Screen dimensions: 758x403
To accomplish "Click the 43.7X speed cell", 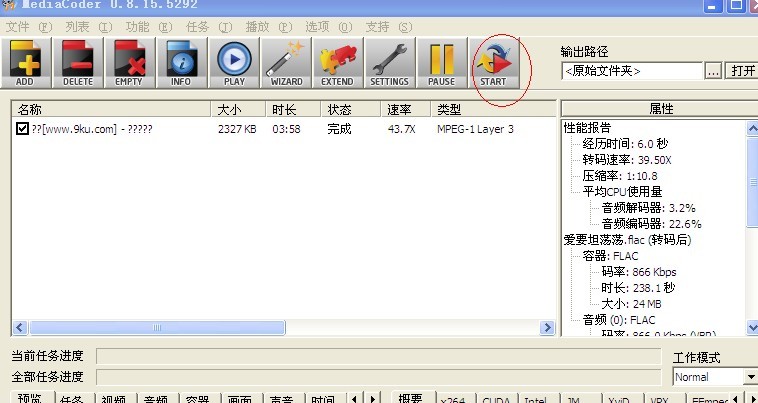I will (401, 129).
